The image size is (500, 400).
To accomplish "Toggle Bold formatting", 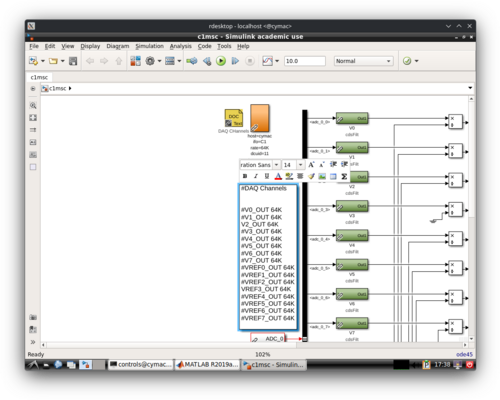I will tap(245, 176).
